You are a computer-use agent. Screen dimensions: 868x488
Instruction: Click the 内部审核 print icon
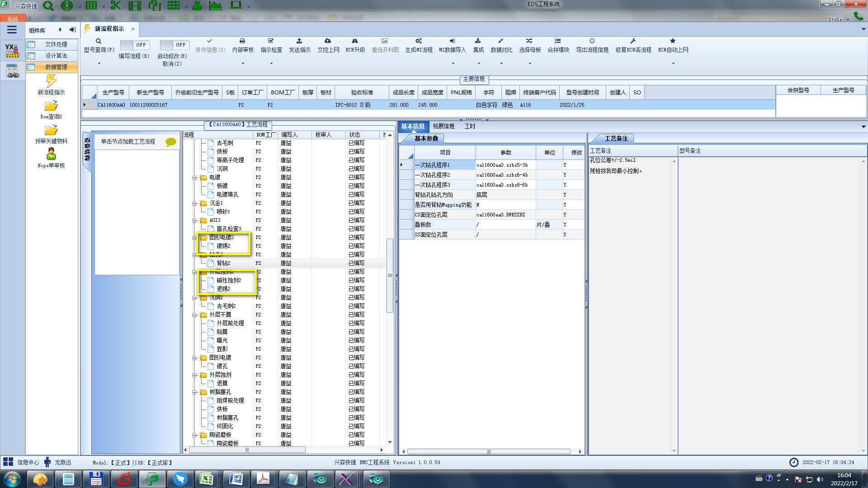242,41
